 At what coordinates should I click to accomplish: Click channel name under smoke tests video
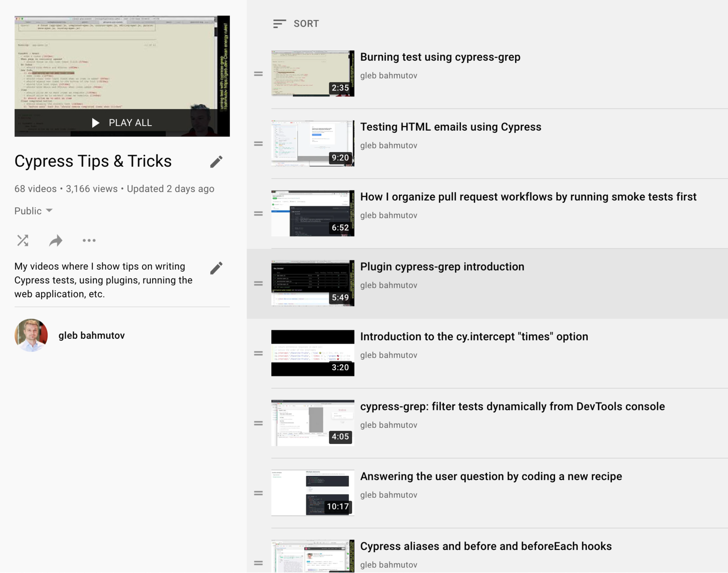point(389,215)
